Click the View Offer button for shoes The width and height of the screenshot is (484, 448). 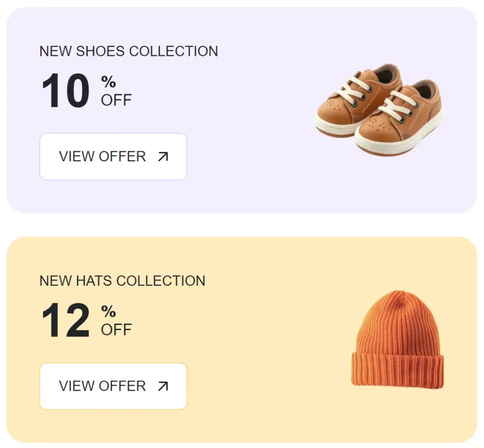tap(112, 157)
